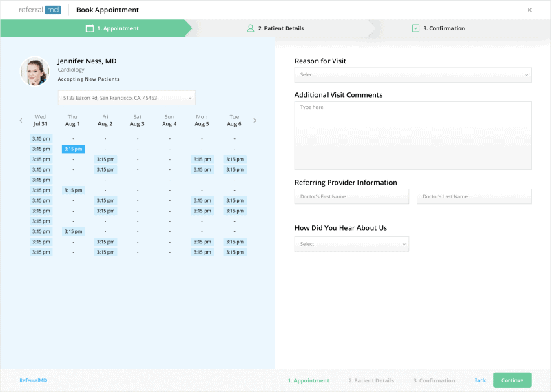Open the 5133 Eason Rd location dropdown
Viewport: 551px width, 392px height.
pos(127,98)
